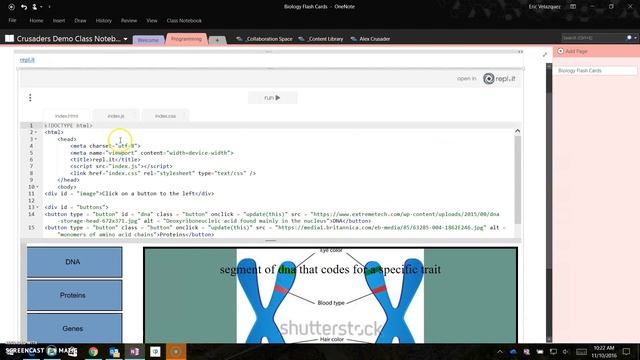Open the Review ribbon tab
The width and height of the screenshot is (640, 360).
pos(129,20)
